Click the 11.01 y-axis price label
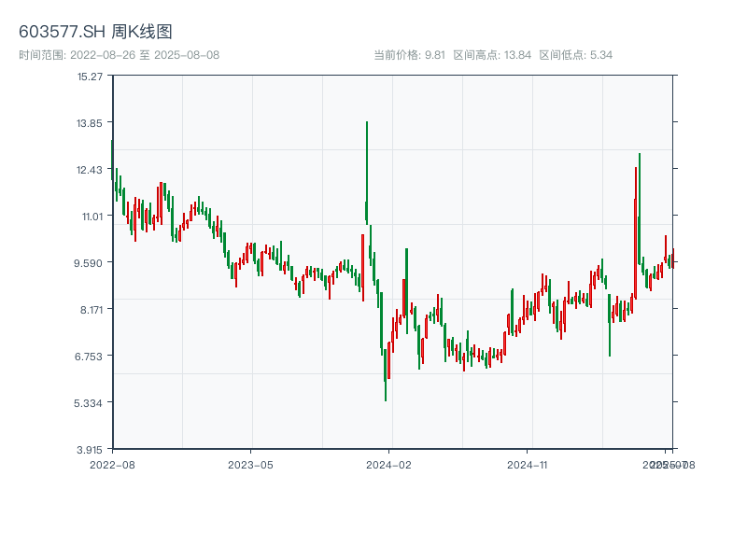 [x=91, y=216]
